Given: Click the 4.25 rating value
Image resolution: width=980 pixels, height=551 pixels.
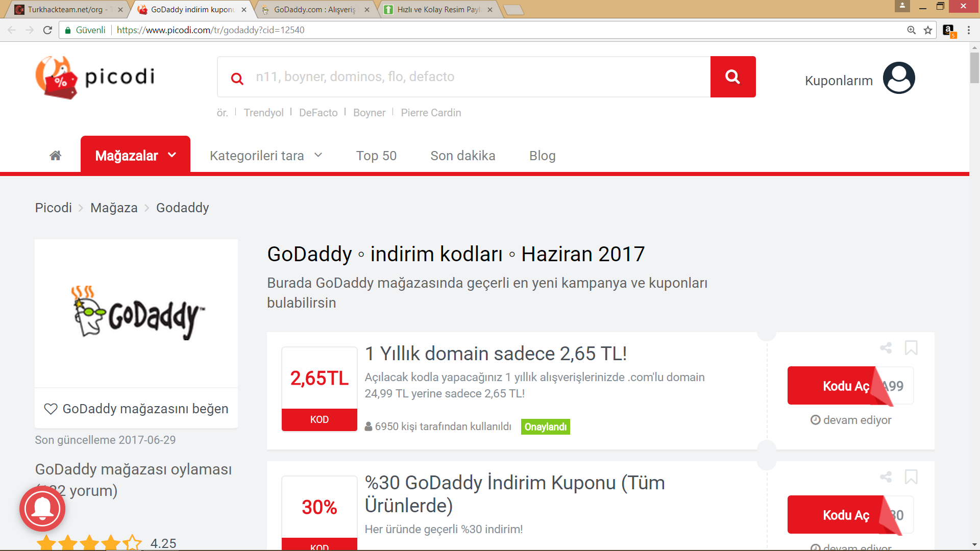Looking at the screenshot, I should pyautogui.click(x=163, y=543).
